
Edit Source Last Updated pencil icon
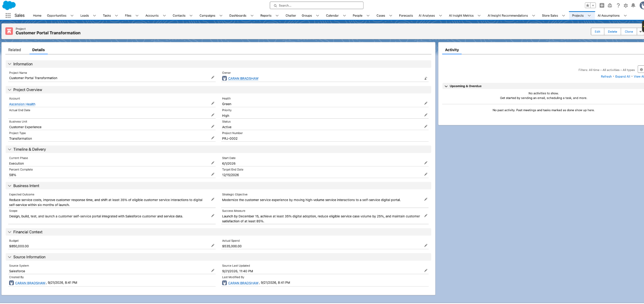point(426,270)
